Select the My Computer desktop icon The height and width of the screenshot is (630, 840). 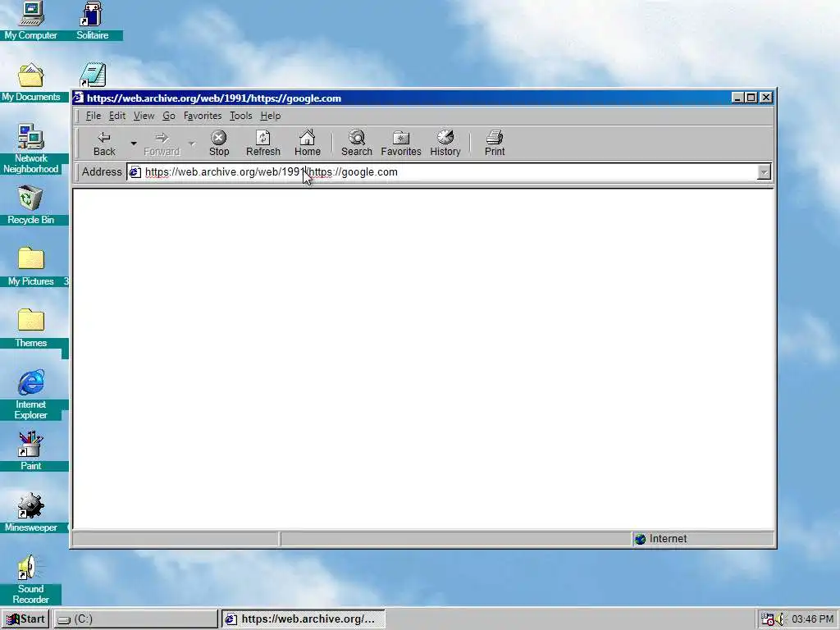coord(30,21)
